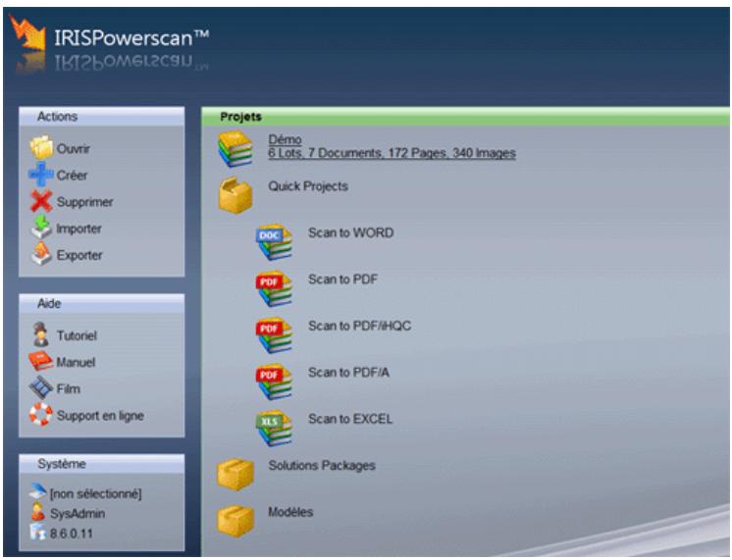
Task: Click the green Projets header bar
Action: pyautogui.click(x=465, y=116)
